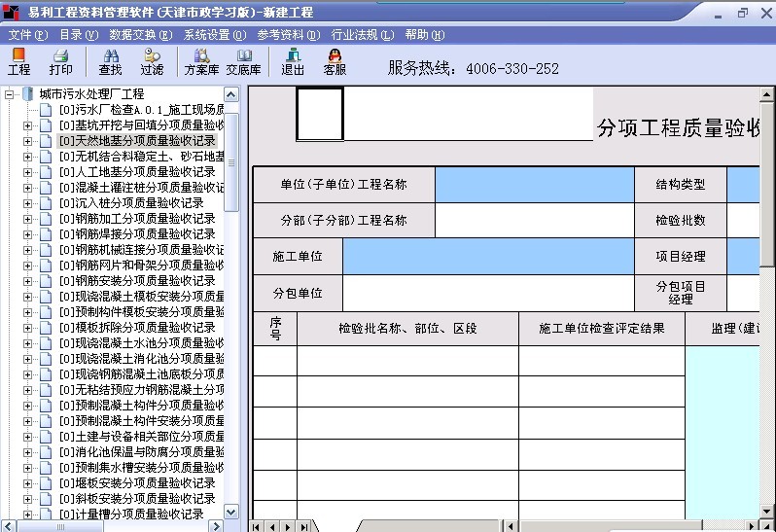Open the 方案库 scheme library

pos(201,62)
